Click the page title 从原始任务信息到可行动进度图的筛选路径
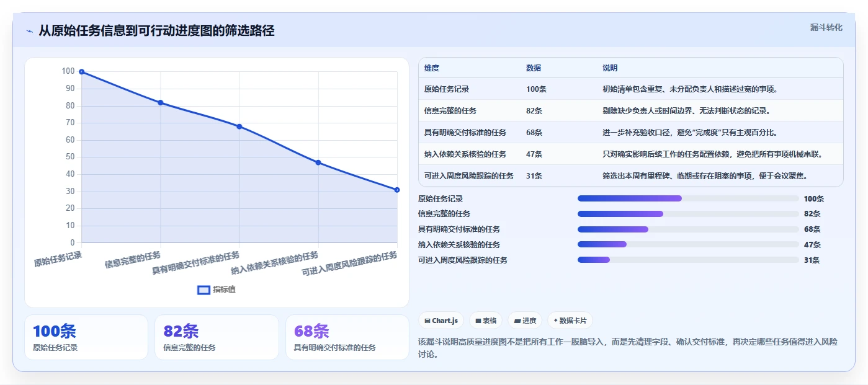Screen dimensions: 868x385 pos(156,31)
